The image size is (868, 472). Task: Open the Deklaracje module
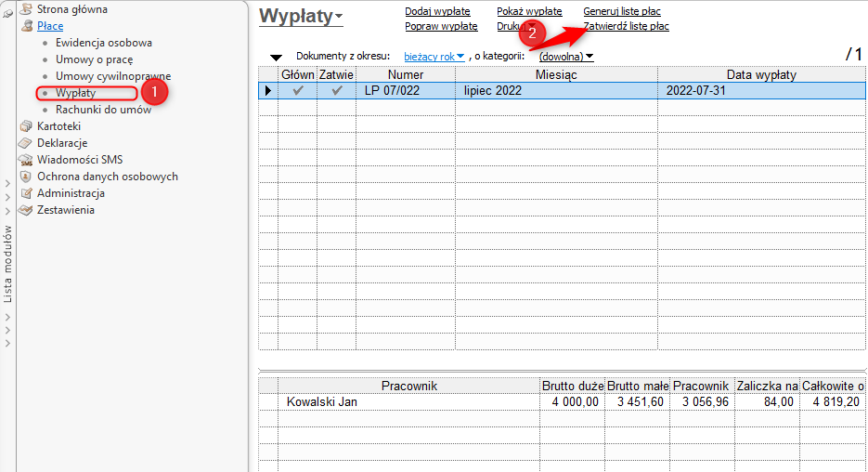[62, 143]
